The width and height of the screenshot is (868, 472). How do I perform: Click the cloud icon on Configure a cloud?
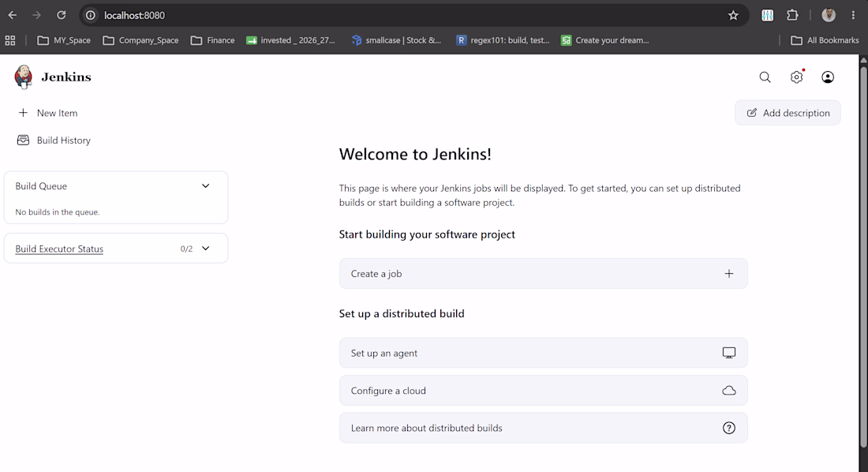[x=729, y=391]
